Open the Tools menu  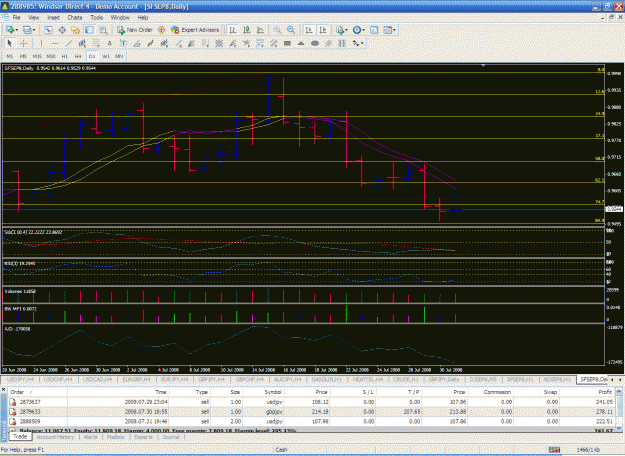click(x=96, y=18)
